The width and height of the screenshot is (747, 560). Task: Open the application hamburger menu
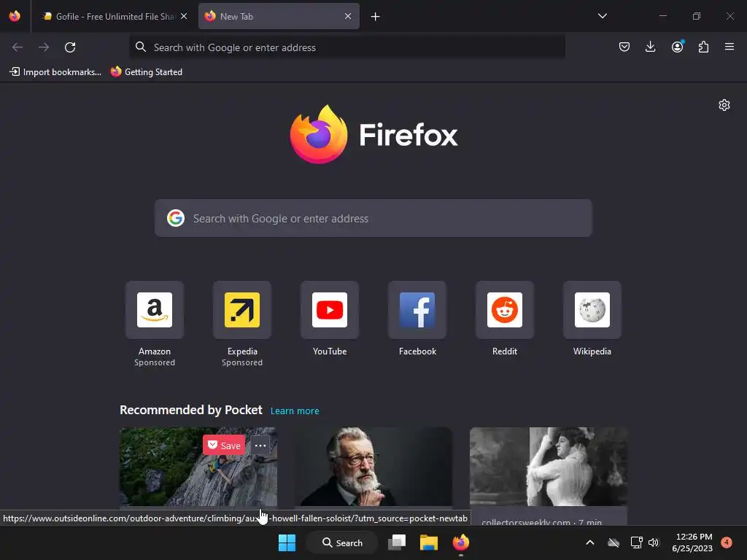(x=729, y=47)
